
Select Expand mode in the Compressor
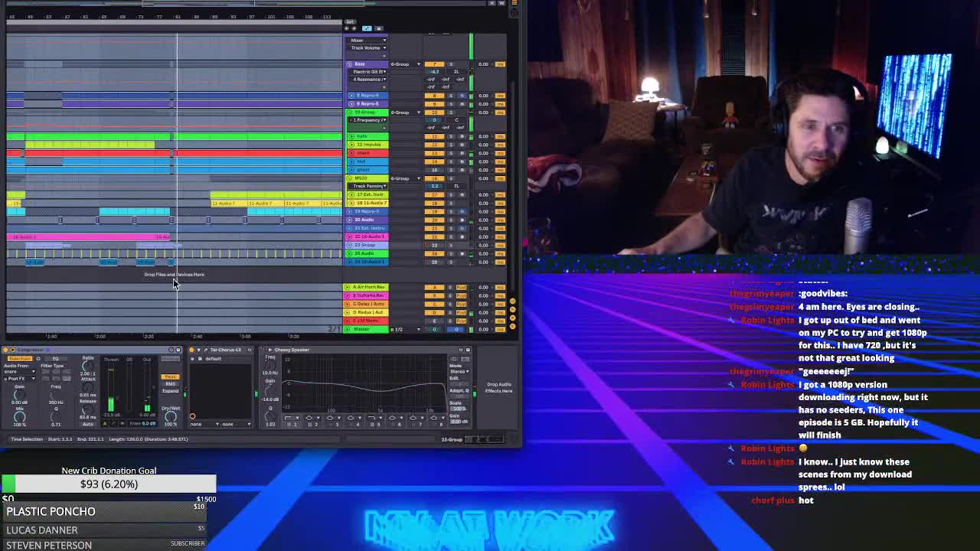pos(170,391)
